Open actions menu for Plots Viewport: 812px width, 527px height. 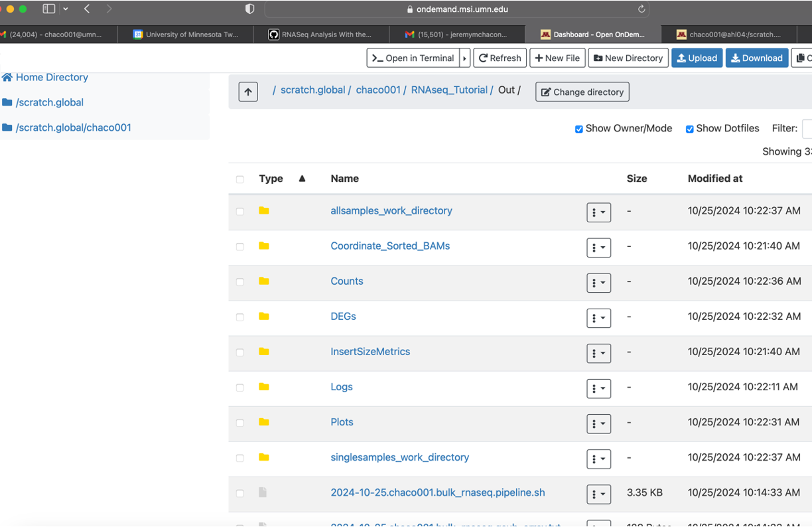[598, 423]
